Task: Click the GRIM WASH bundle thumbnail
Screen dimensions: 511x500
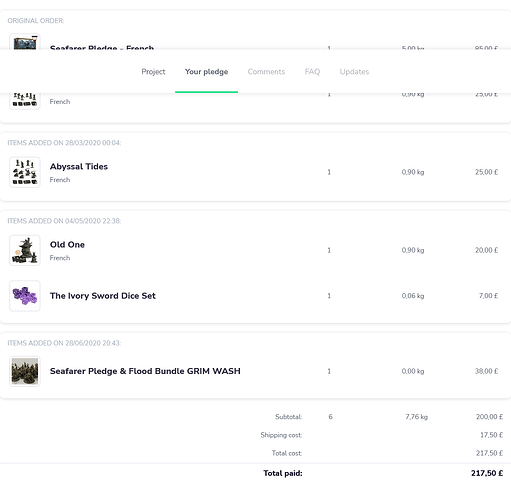Action: pyautogui.click(x=25, y=371)
